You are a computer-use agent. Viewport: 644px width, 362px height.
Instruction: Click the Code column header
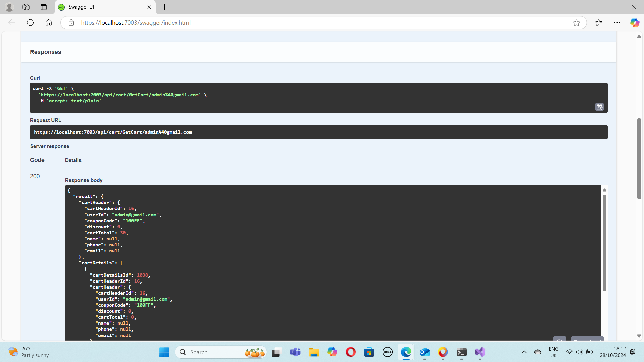(37, 160)
